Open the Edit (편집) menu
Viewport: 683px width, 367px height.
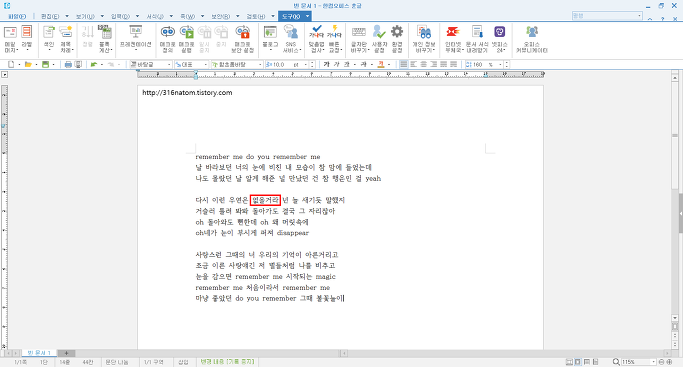tap(50, 16)
